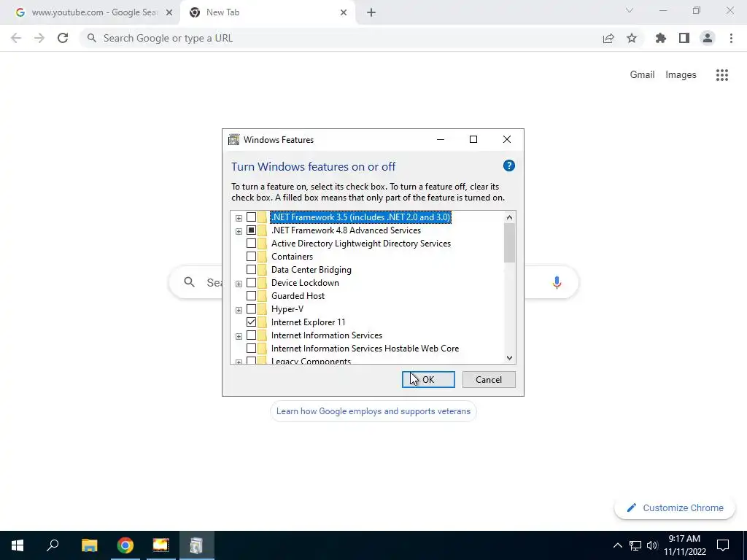Check Internet Information Services box

click(x=251, y=335)
